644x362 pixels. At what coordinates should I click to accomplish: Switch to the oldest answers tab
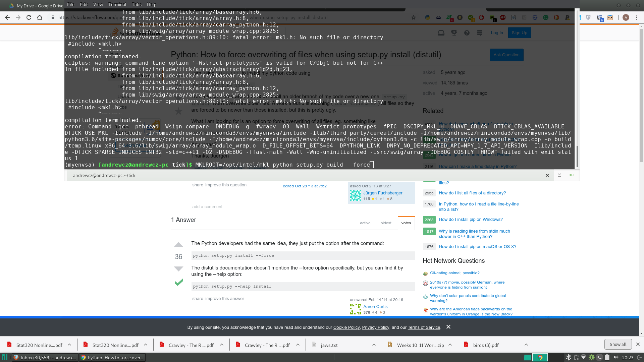click(386, 223)
